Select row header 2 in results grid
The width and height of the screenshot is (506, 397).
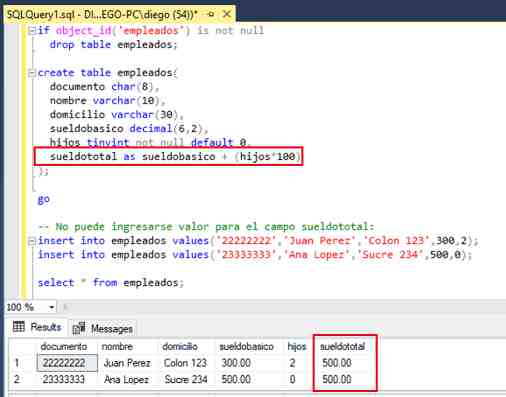17,379
